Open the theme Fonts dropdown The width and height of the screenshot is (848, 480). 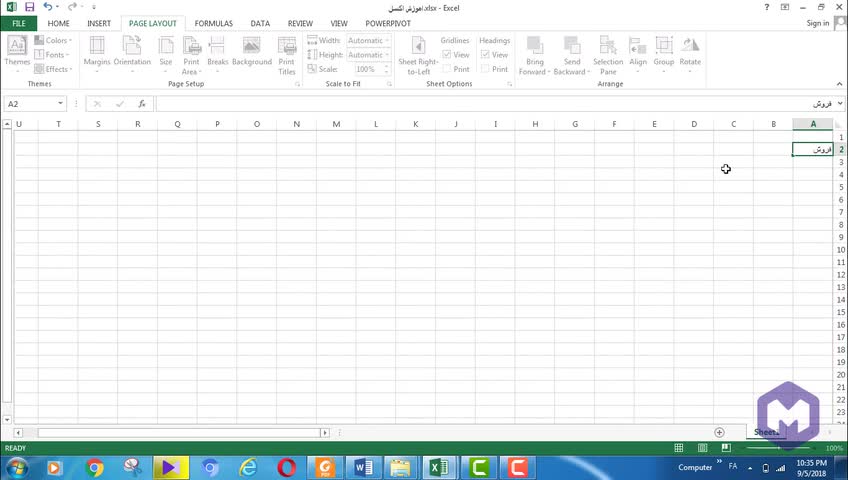[52, 55]
